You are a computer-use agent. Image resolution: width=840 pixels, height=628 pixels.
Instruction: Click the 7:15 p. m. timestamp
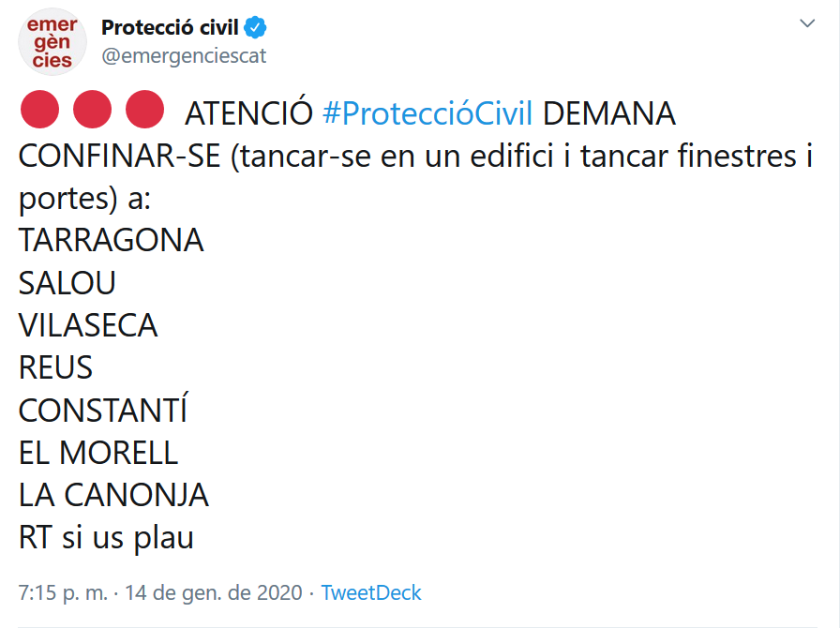pyautogui.click(x=63, y=592)
